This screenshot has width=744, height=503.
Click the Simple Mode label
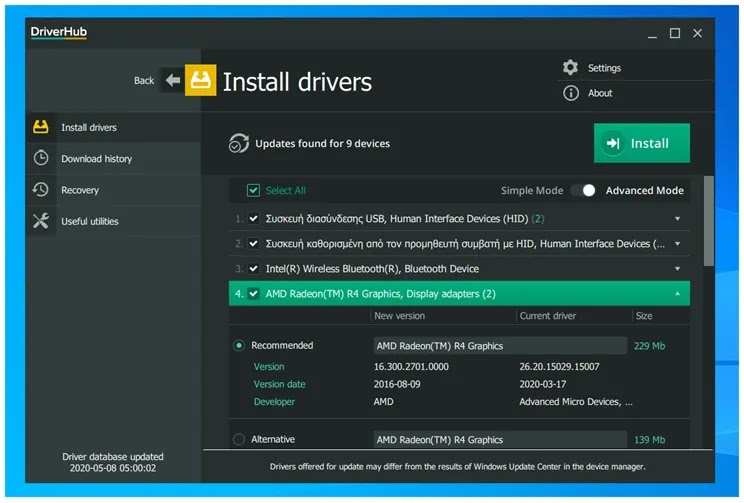click(x=532, y=190)
